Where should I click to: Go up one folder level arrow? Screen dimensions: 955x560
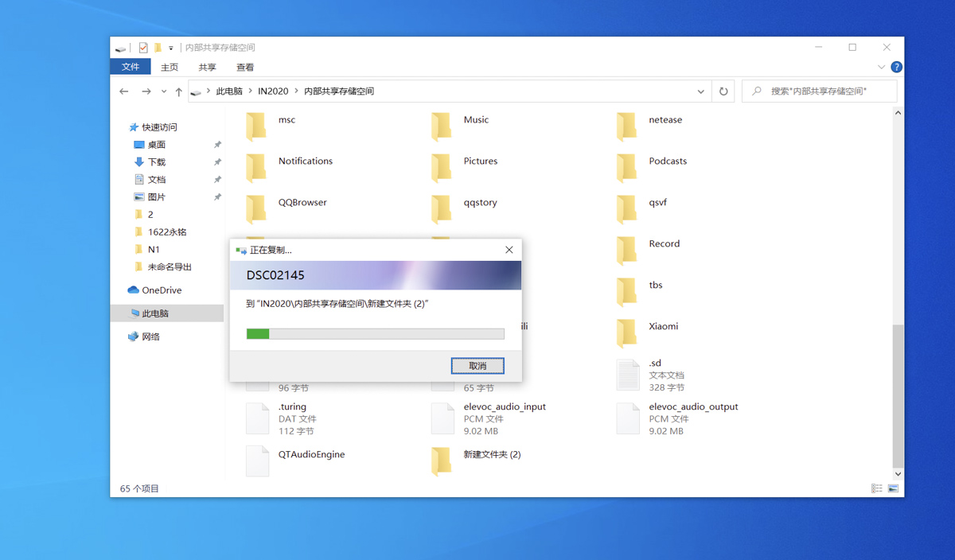179,91
